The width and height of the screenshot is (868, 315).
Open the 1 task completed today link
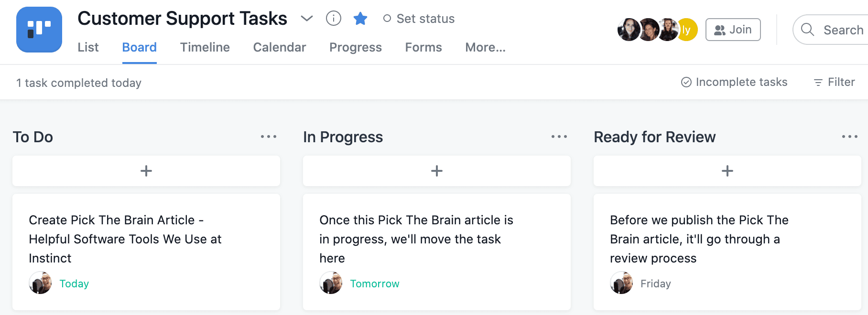coord(78,82)
